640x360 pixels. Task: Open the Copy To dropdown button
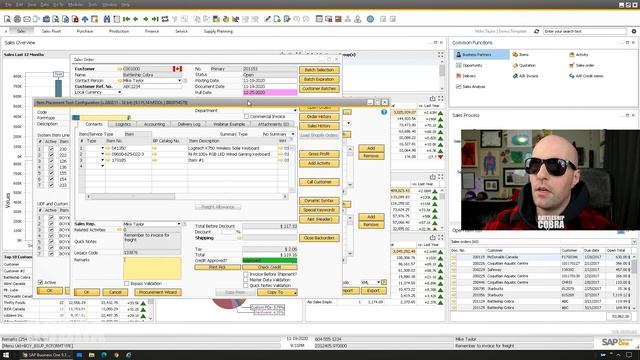[277, 292]
